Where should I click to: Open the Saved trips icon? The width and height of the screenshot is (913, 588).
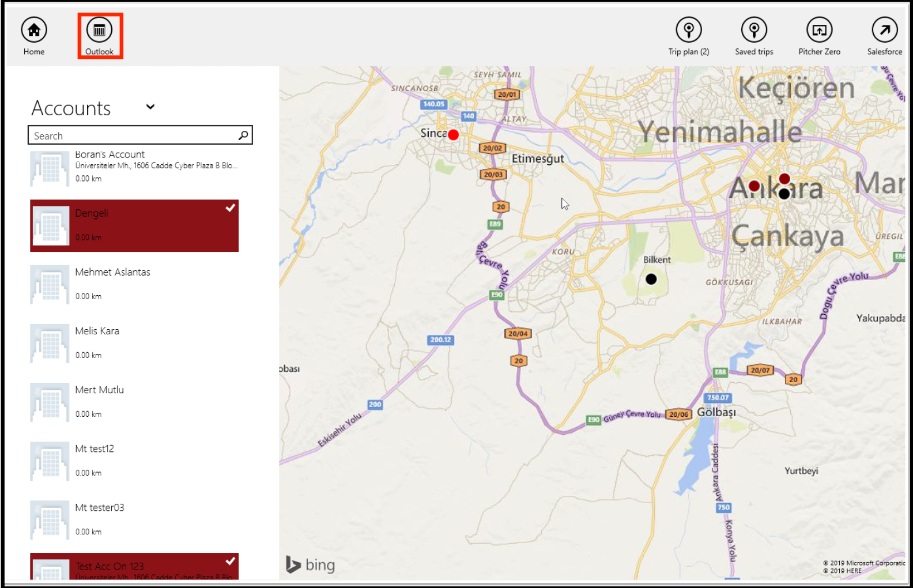tap(754, 30)
